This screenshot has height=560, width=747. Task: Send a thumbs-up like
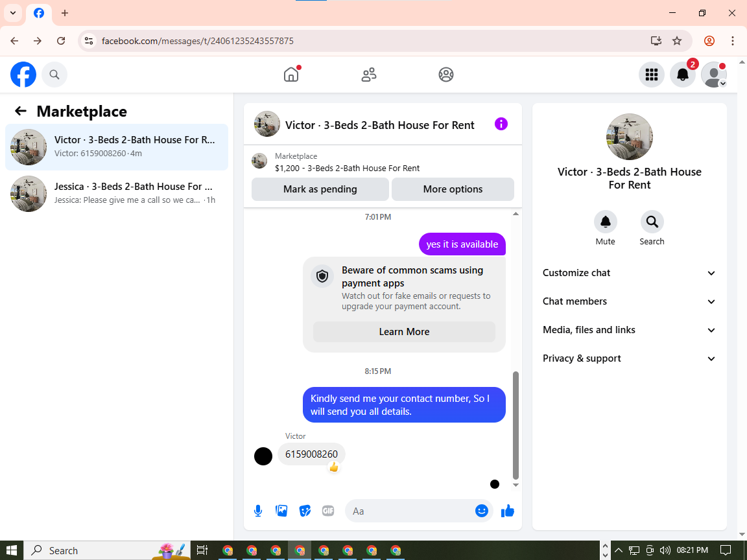[508, 511]
